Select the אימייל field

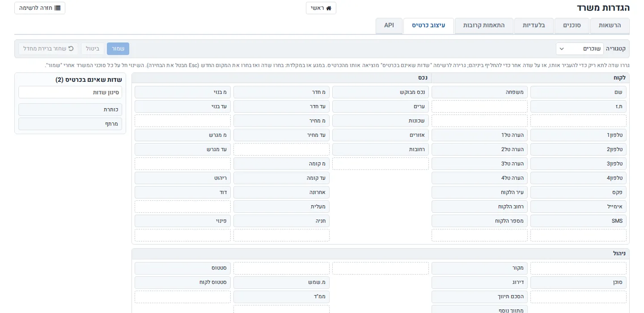point(578,207)
